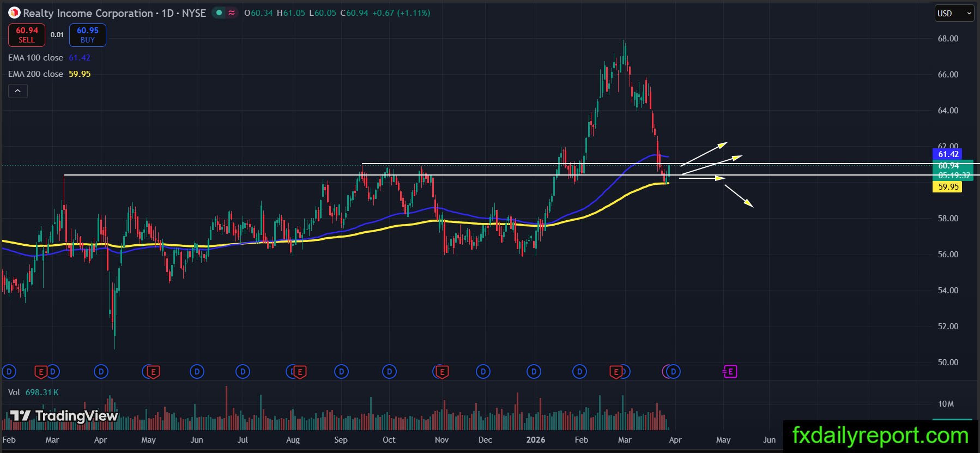Screen dimensions: 980x453
Task: Click the Realty Income Corporation logo icon
Action: (14, 13)
